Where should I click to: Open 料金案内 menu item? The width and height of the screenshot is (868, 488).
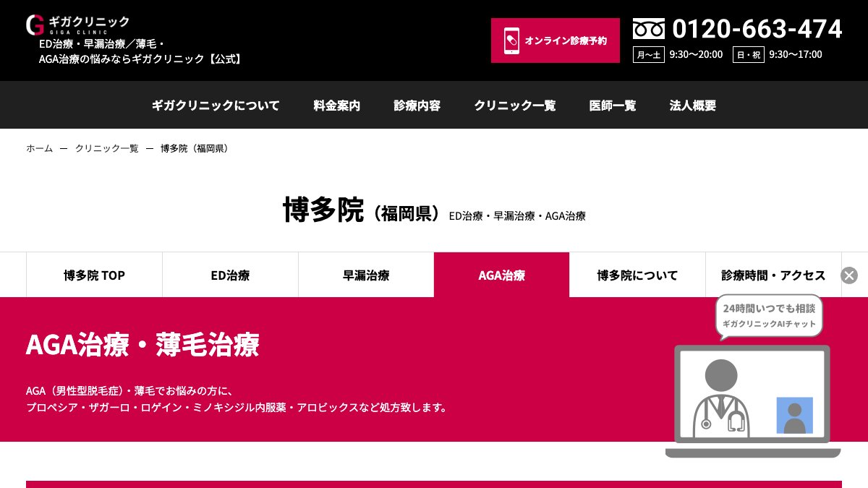click(337, 105)
